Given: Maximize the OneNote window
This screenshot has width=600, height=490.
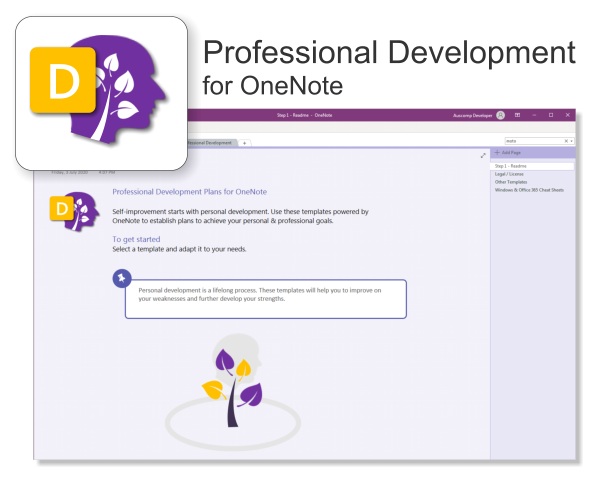Looking at the screenshot, I should tap(551, 115).
